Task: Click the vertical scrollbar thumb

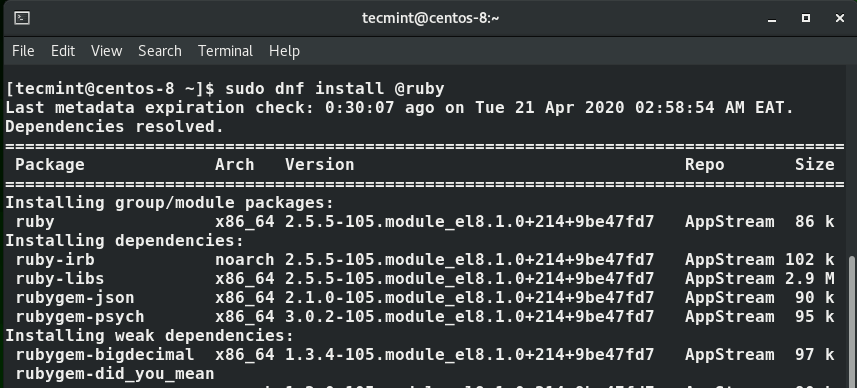Action: click(852, 321)
